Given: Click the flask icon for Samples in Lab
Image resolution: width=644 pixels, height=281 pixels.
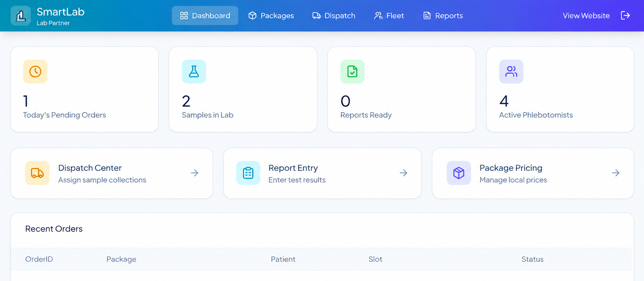Looking at the screenshot, I should click(x=194, y=72).
